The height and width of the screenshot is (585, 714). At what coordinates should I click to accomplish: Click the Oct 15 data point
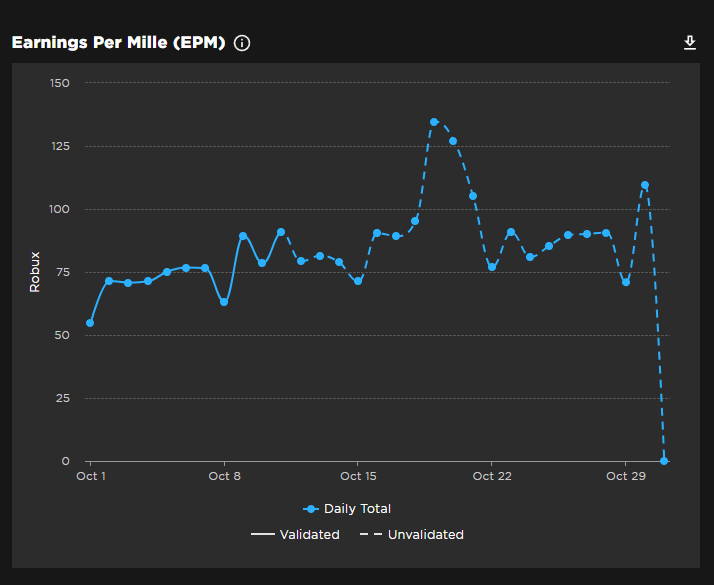pyautogui.click(x=358, y=281)
